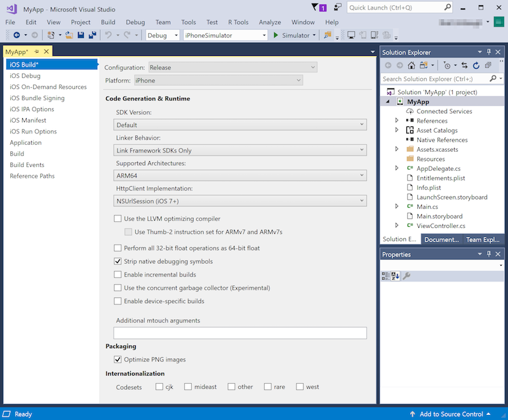Uncheck Strip native debugging symbols
Viewport: 508px width, 420px height.
tap(117, 261)
